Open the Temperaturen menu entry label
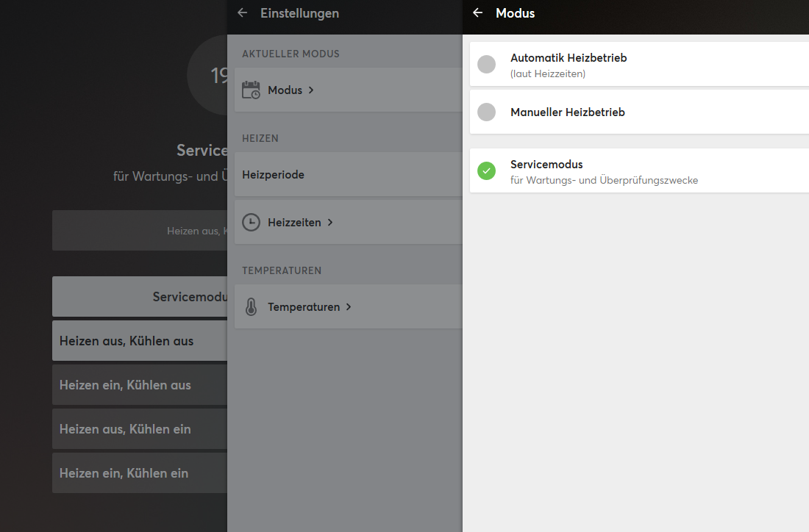The width and height of the screenshot is (809, 532). pos(303,307)
